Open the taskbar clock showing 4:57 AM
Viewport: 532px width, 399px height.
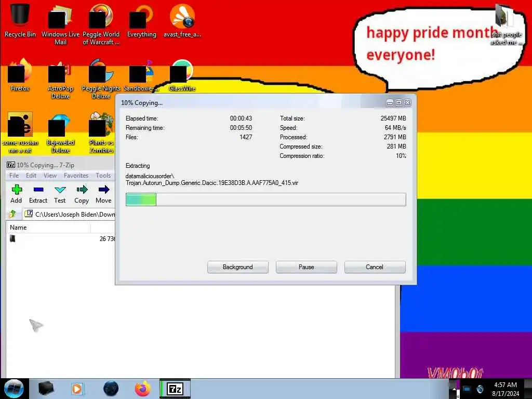pyautogui.click(x=505, y=389)
